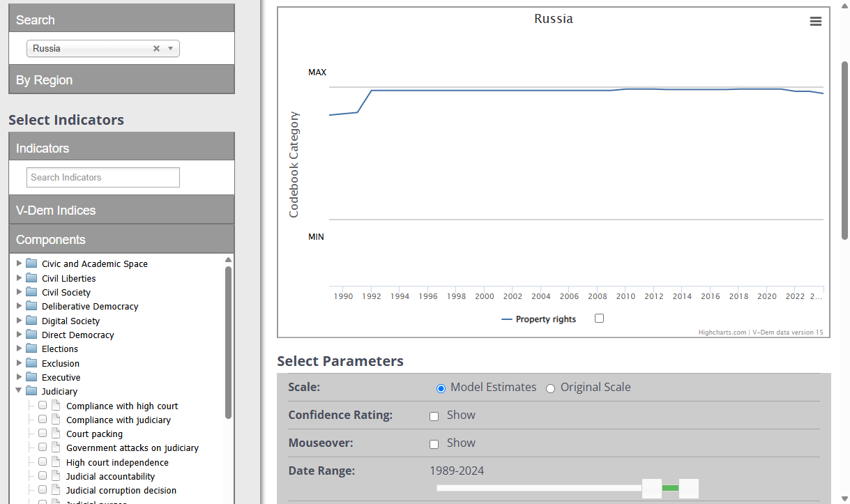The width and height of the screenshot is (850, 504).
Task: Click the green date range slider segment
Action: point(670,488)
